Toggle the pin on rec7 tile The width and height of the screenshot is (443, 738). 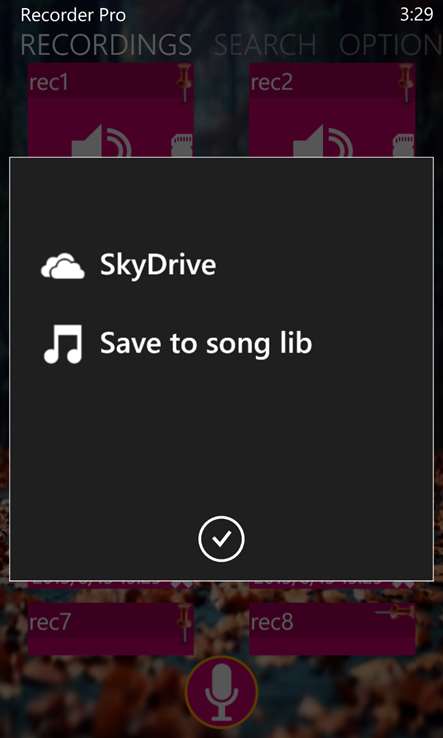(x=184, y=623)
